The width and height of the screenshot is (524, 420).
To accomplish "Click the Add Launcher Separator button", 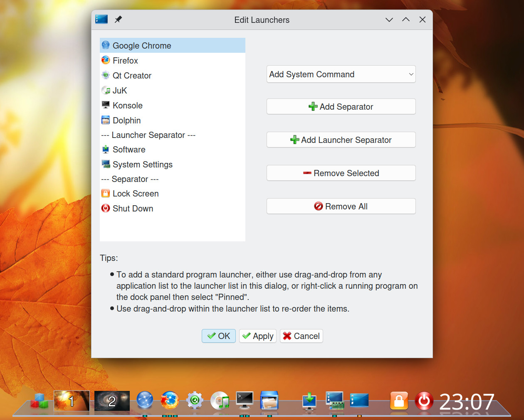I will (x=341, y=140).
